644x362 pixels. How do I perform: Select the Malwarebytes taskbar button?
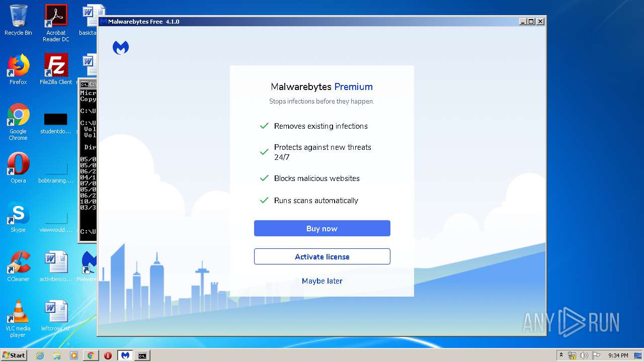[x=125, y=355]
